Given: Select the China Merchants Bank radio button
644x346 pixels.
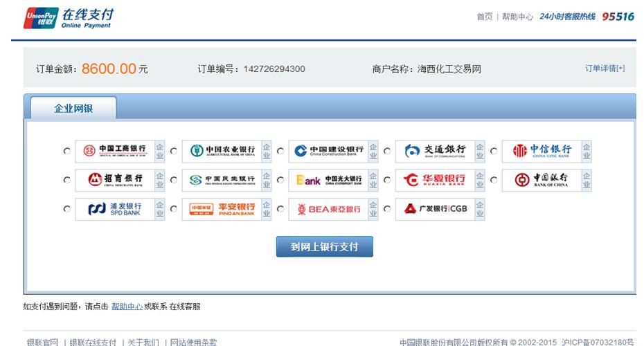Looking at the screenshot, I should point(66,180).
